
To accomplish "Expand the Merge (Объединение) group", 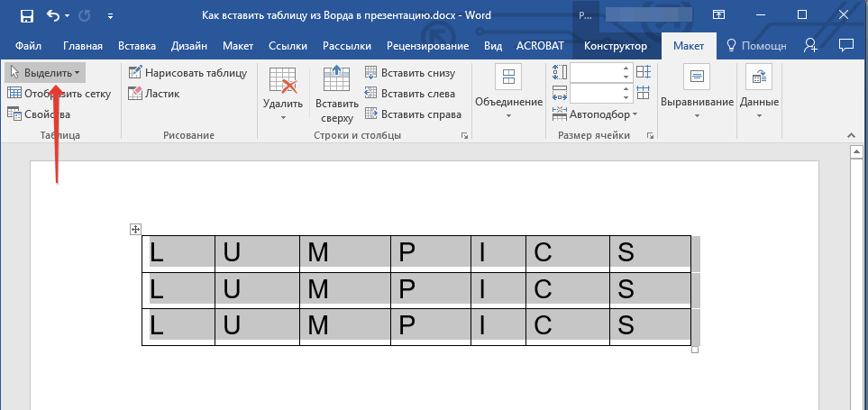I will pyautogui.click(x=509, y=95).
